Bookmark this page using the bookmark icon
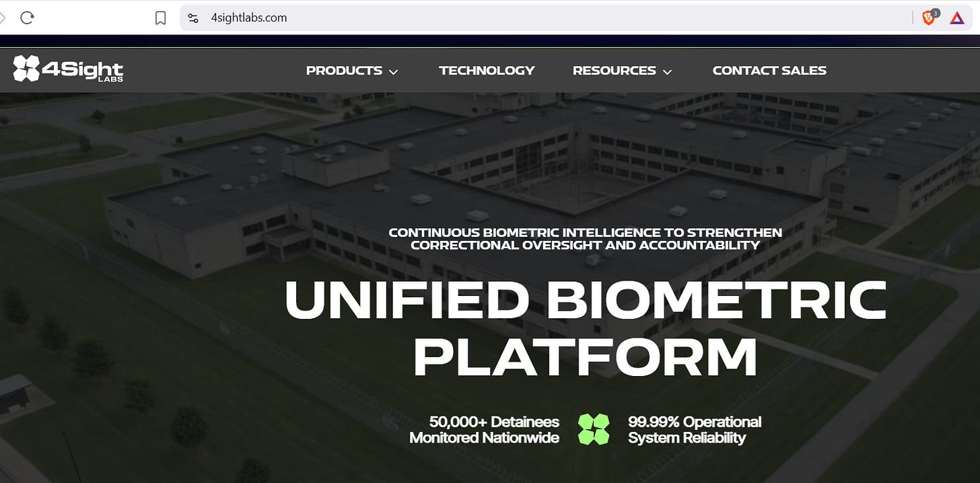980x483 pixels. [x=160, y=18]
